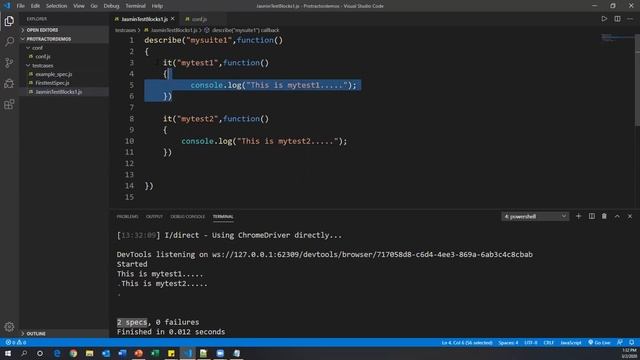Launch Microsoft Edge from taskbar
The image size is (640, 360).
coord(57,353)
